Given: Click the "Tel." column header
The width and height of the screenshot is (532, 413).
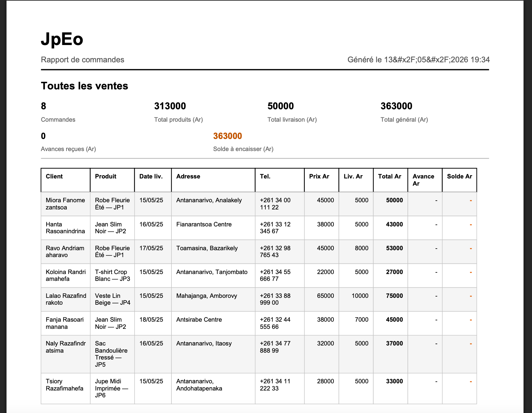Looking at the screenshot, I should 280,180.
